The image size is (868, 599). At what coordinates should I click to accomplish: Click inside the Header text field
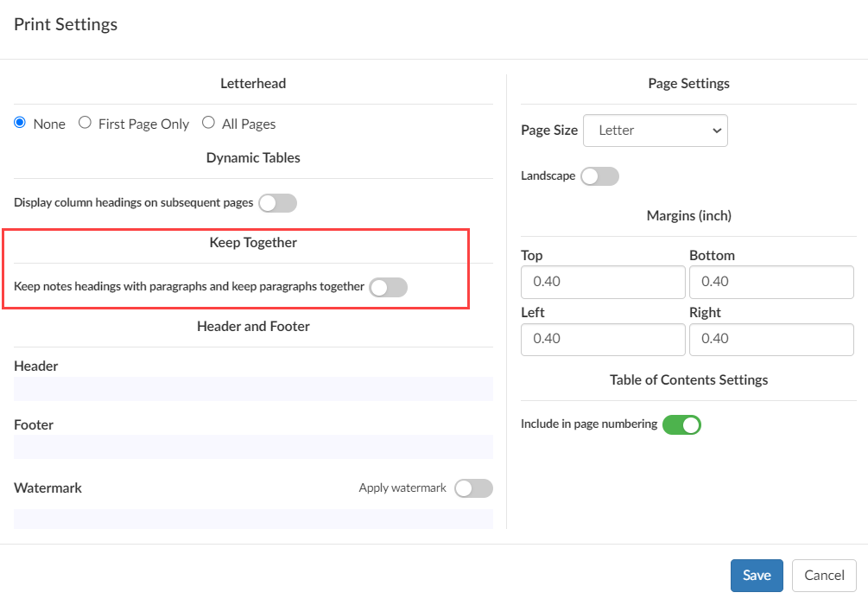pos(253,388)
